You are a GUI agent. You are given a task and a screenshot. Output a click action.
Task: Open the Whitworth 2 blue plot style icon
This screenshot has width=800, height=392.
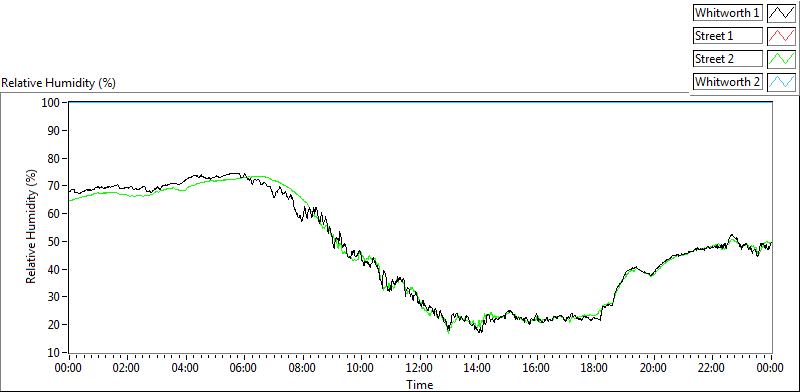click(781, 81)
